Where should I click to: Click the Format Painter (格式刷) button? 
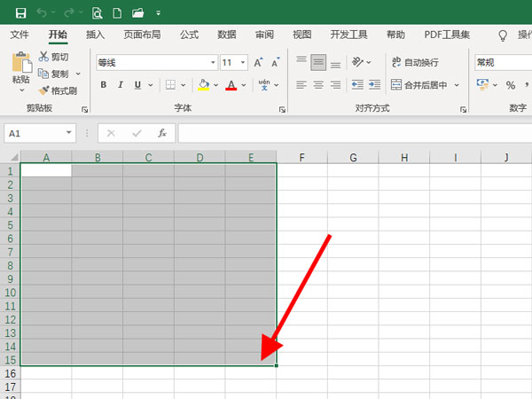click(x=58, y=90)
